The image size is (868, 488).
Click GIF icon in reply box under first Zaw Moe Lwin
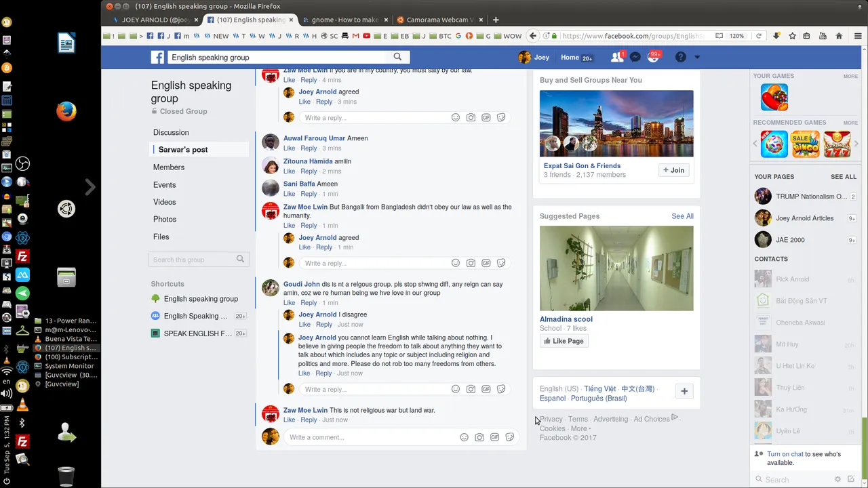tap(486, 117)
